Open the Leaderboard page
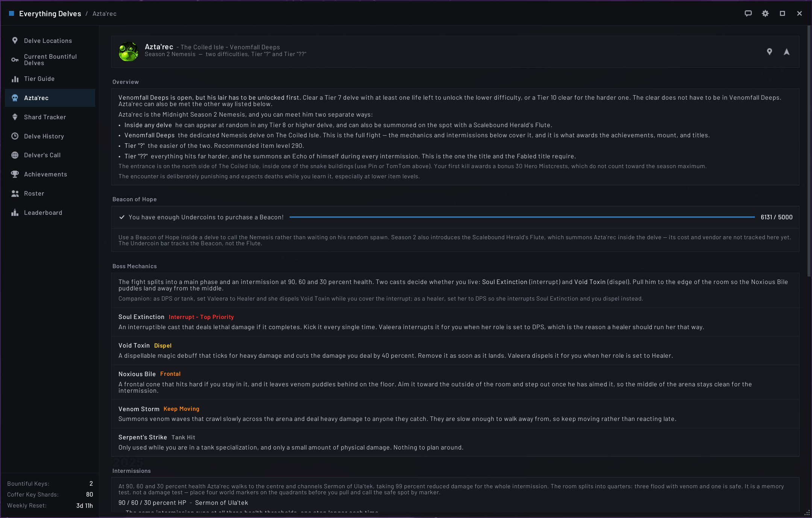 pyautogui.click(x=50, y=213)
